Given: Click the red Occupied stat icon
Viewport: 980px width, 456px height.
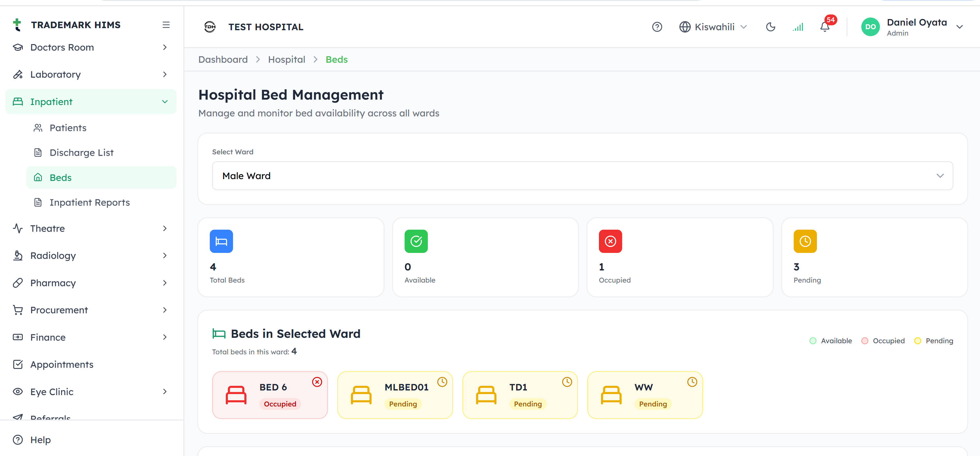Looking at the screenshot, I should [x=610, y=241].
